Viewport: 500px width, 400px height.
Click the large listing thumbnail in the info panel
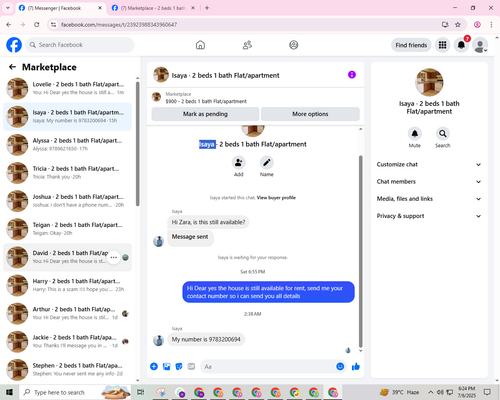(x=429, y=82)
